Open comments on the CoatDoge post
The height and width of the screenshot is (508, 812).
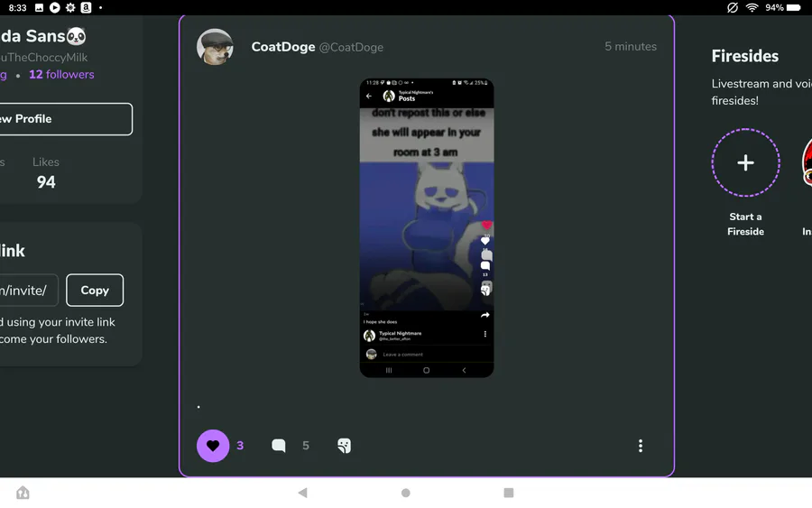click(x=279, y=446)
